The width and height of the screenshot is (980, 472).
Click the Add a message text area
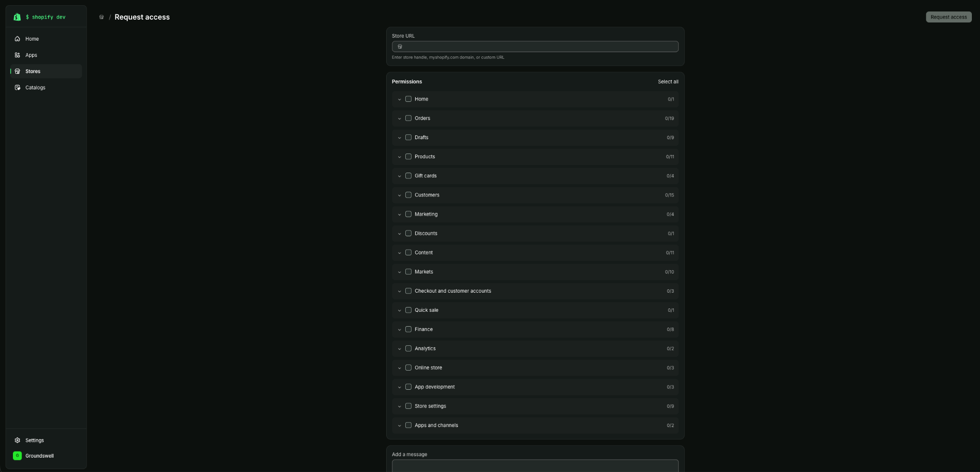[x=535, y=466]
